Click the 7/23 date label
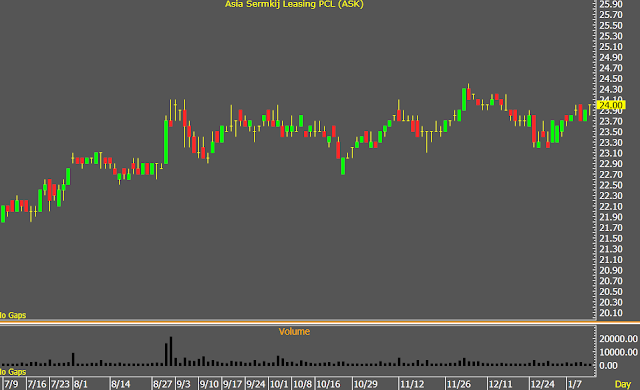This screenshot has width=640, height=390. point(60,384)
